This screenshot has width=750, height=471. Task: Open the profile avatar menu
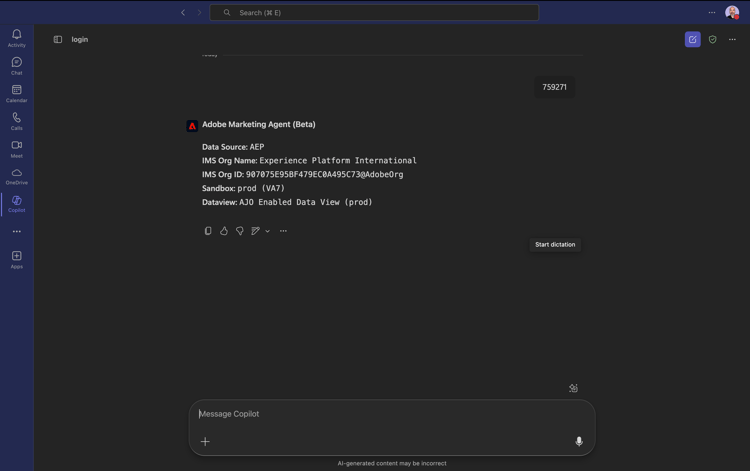[732, 12]
